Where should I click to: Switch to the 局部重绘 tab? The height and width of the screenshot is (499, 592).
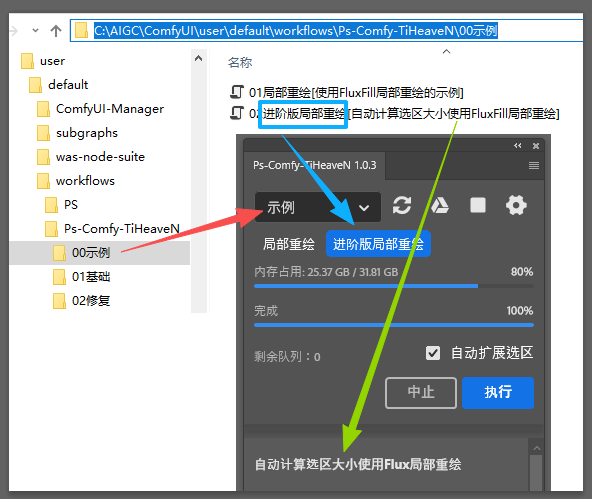pyautogui.click(x=289, y=244)
